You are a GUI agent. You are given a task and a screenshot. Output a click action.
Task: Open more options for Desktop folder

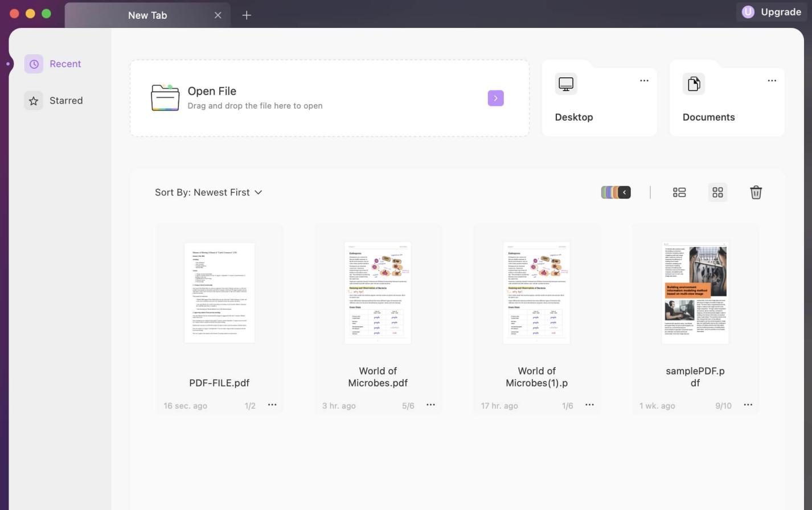coord(644,81)
